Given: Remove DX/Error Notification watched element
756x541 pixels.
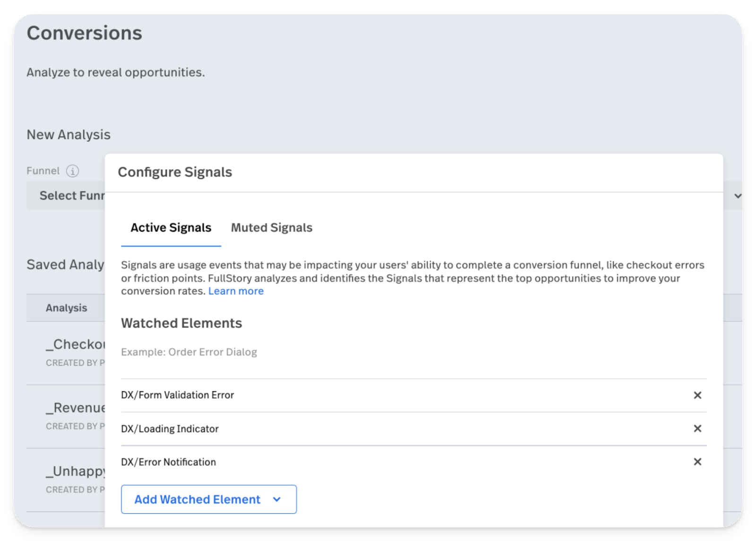Looking at the screenshot, I should point(697,462).
